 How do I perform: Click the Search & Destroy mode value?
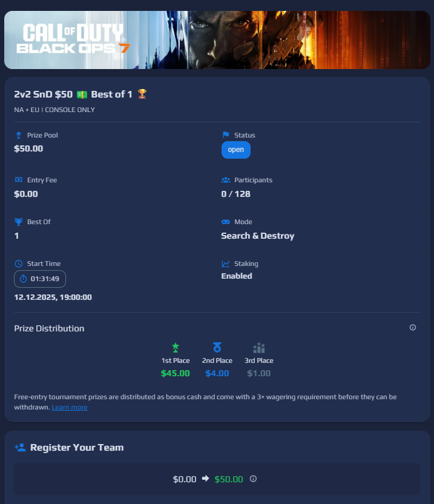pos(258,236)
